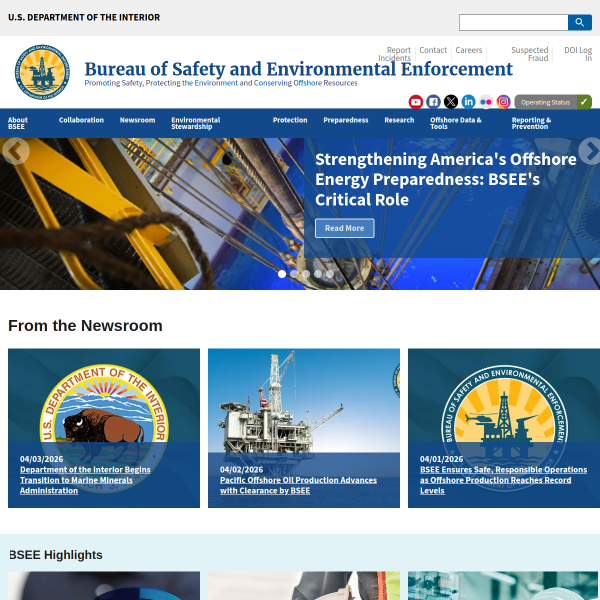Viewport: 600px width, 600px height.
Task: Click the 04/03/2026 date text
Action: [x=41, y=459]
